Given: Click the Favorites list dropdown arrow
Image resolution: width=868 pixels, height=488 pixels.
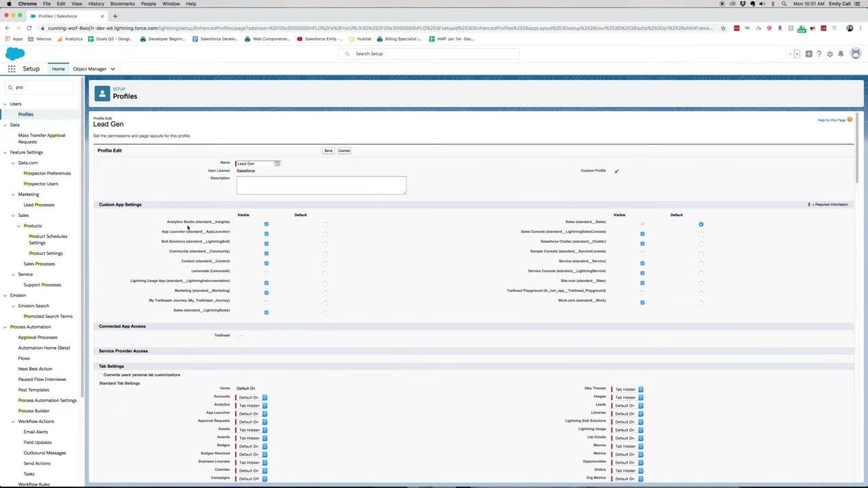Looking at the screenshot, I should coord(797,54).
